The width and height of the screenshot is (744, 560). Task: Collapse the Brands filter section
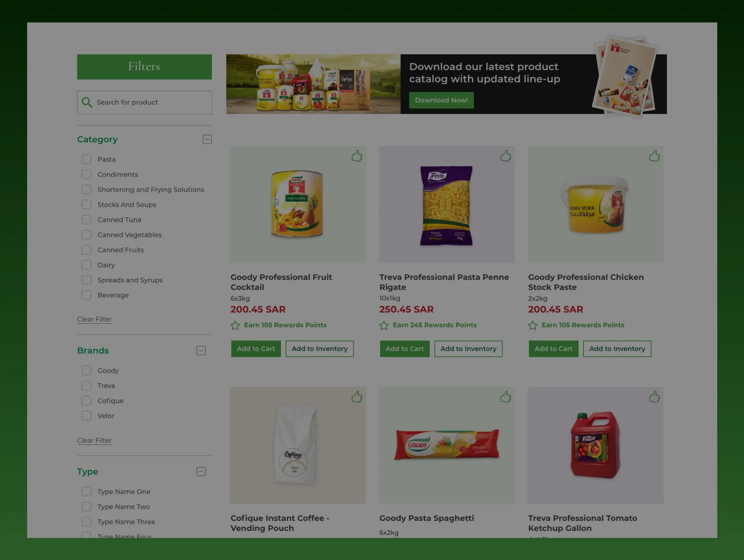click(x=201, y=350)
